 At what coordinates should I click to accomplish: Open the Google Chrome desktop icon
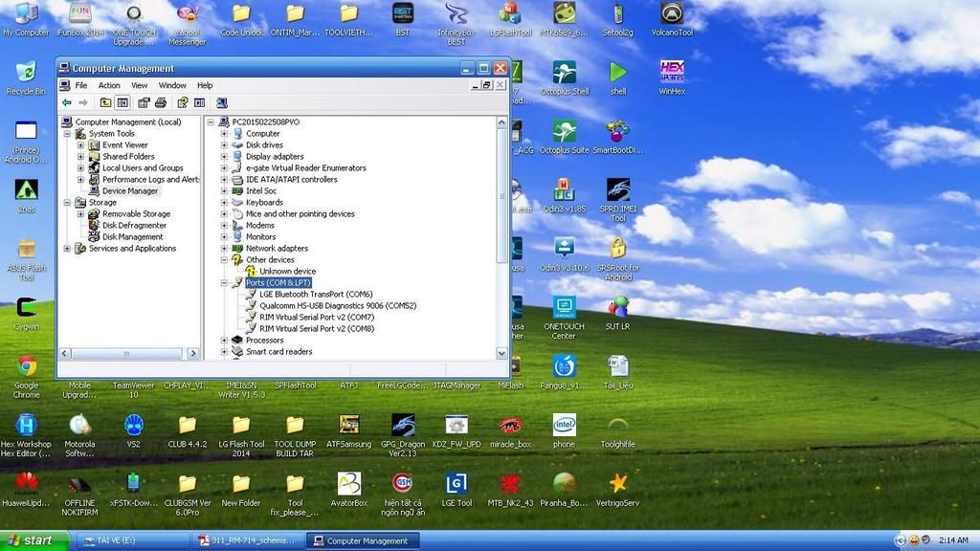[26, 376]
